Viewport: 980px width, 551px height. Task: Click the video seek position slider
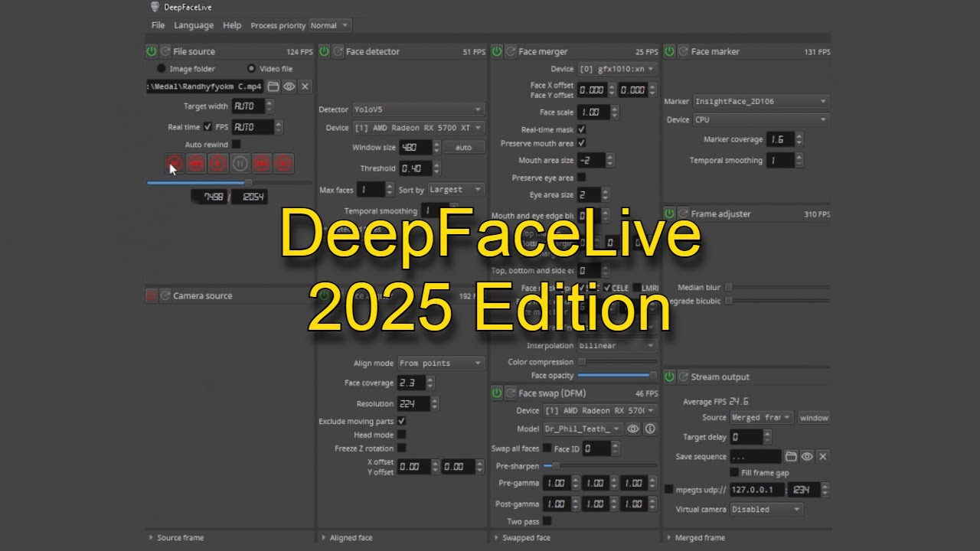(230, 182)
